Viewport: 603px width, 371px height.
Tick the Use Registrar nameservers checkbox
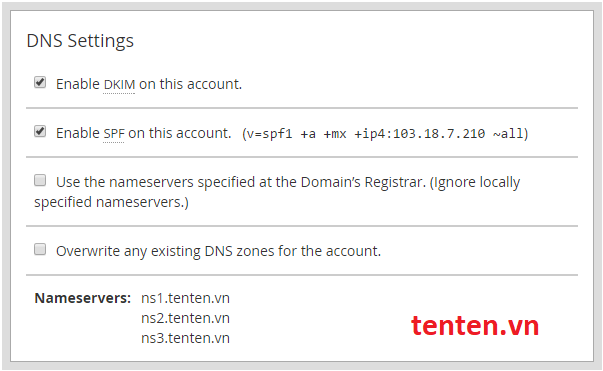pyautogui.click(x=40, y=180)
